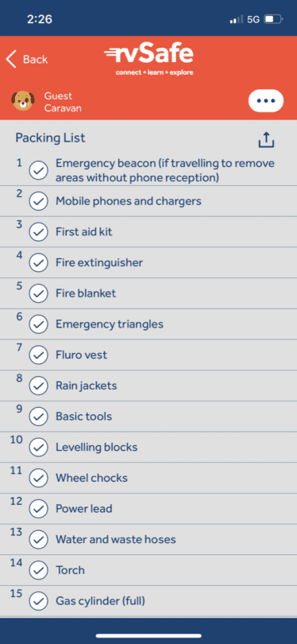Toggle the First aid kit checkmark

[39, 232]
